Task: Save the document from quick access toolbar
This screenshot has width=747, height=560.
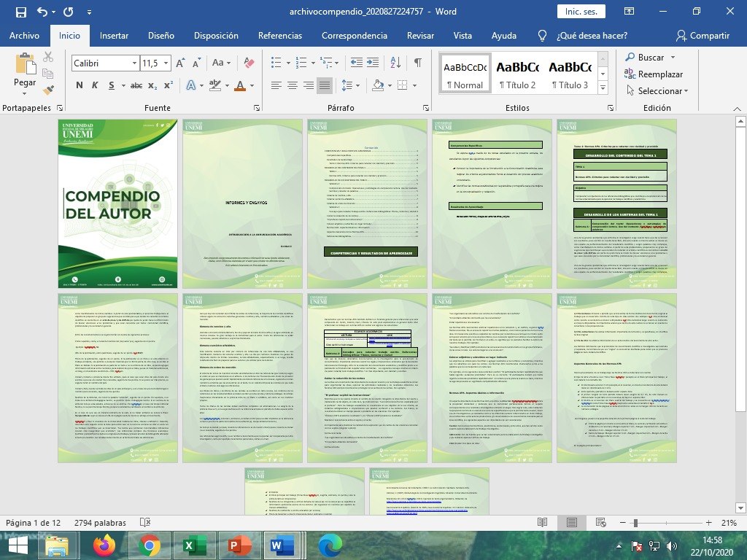Action: pyautogui.click(x=20, y=12)
